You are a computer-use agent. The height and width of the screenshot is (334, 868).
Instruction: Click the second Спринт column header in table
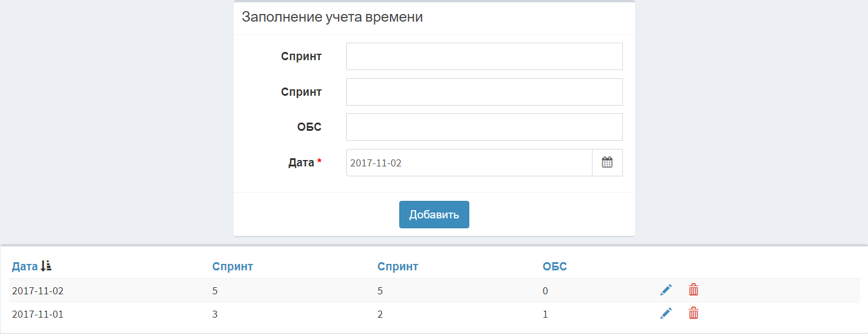398,267
